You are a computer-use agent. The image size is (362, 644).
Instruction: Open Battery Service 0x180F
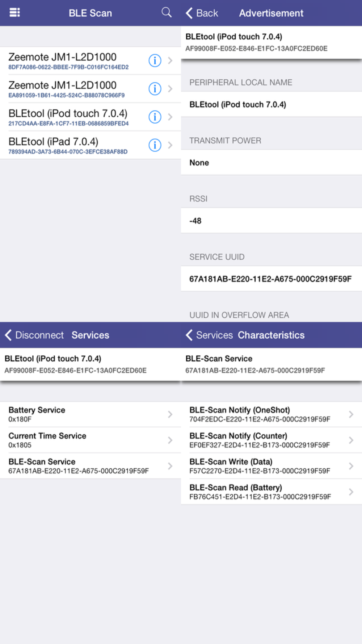point(90,414)
